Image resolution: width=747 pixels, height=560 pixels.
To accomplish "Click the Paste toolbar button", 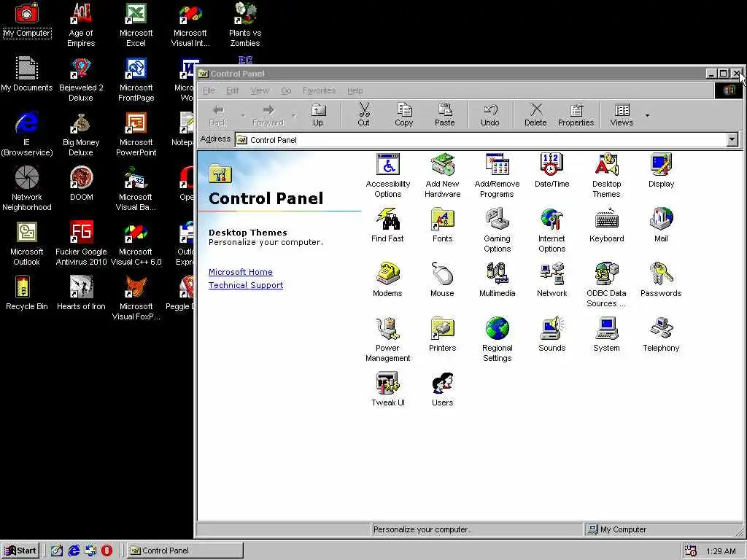I will click(x=444, y=115).
